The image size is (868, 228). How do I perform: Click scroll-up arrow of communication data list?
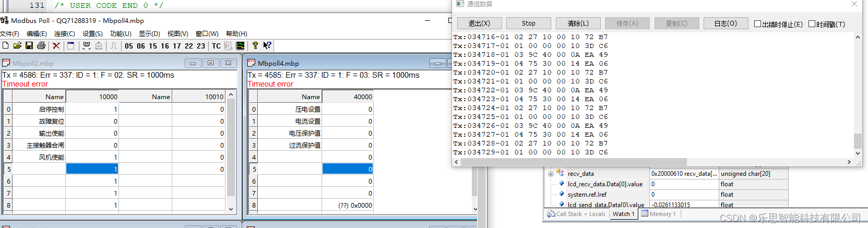(858, 38)
